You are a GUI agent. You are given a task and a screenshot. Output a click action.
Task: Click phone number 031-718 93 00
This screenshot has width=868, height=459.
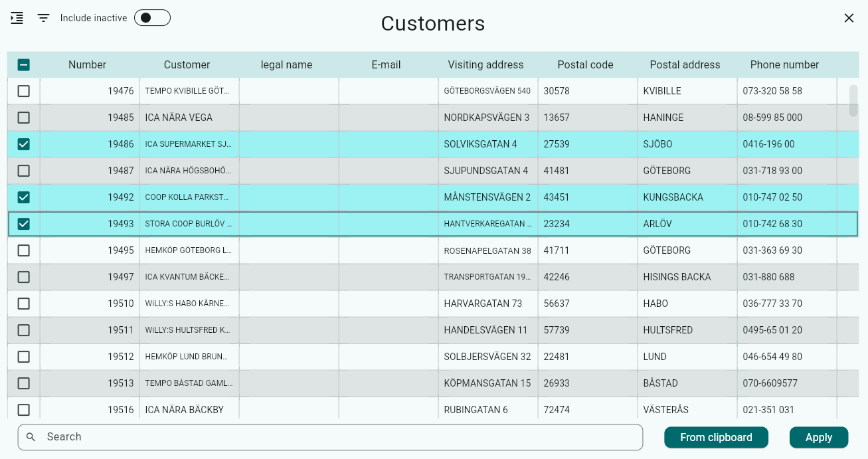[x=787, y=171]
